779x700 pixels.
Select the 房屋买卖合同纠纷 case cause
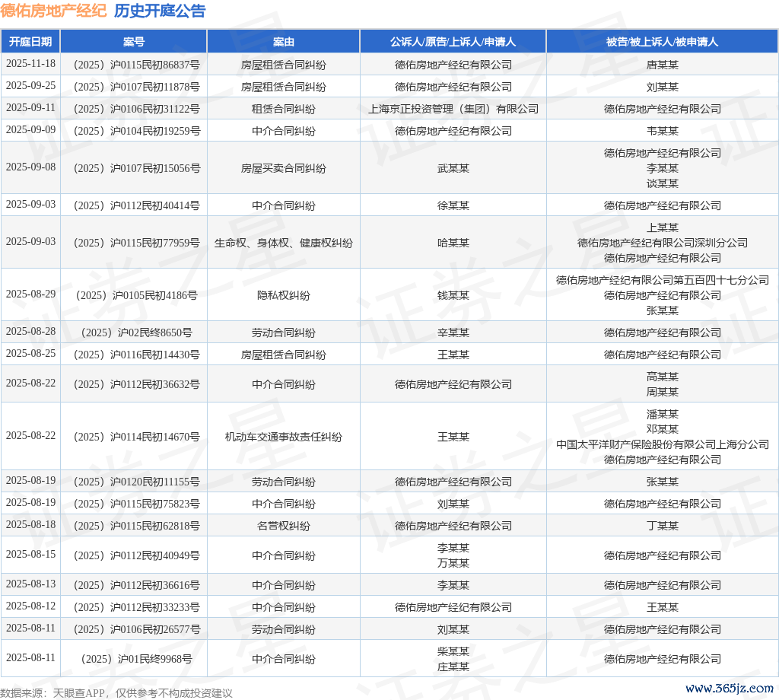click(284, 168)
